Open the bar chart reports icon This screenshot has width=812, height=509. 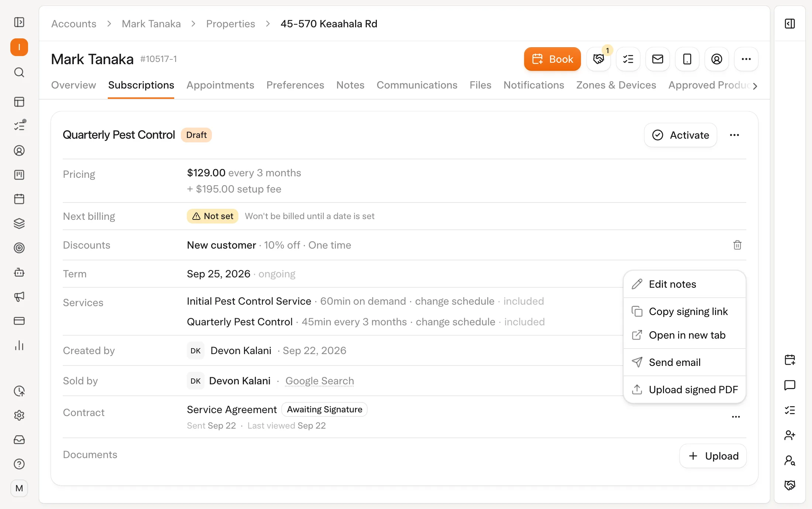click(x=19, y=345)
